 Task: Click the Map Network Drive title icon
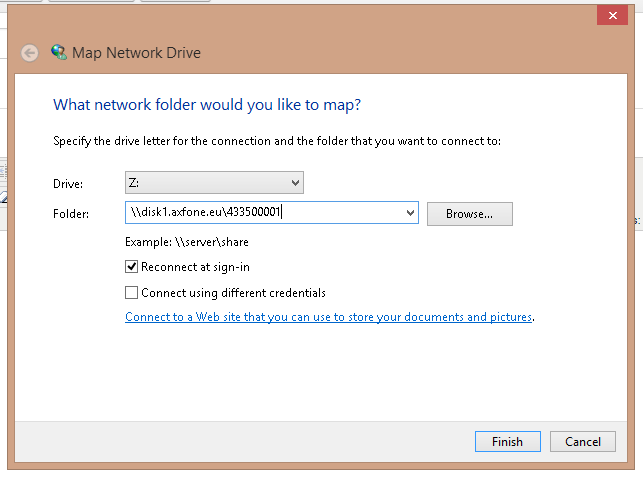[x=59, y=53]
